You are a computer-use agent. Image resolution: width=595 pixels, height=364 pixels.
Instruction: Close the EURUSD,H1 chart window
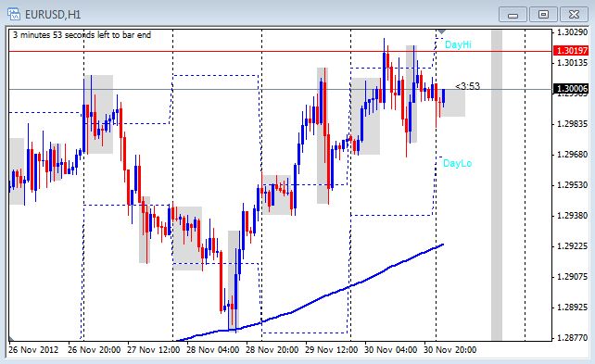(574, 15)
